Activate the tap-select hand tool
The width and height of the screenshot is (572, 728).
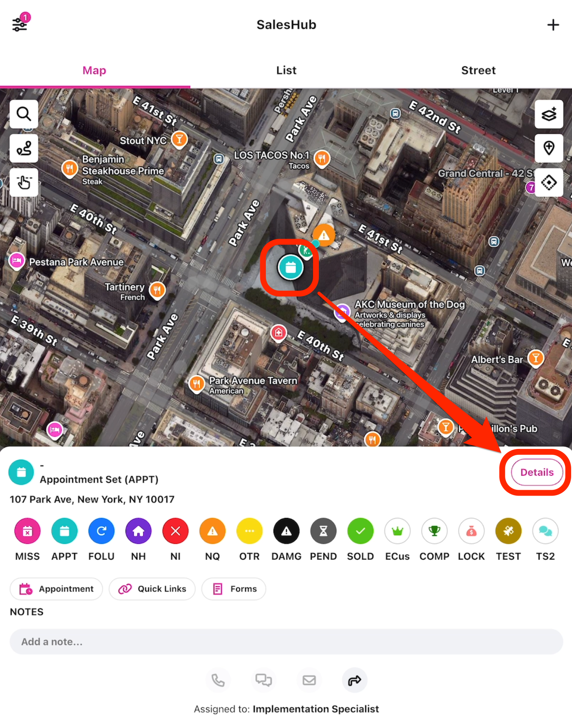point(24,182)
